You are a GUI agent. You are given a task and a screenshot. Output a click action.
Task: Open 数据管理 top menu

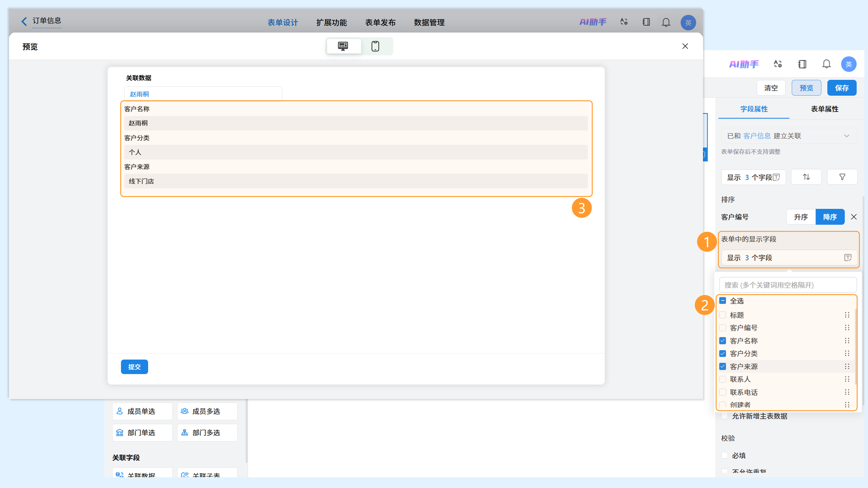click(429, 23)
